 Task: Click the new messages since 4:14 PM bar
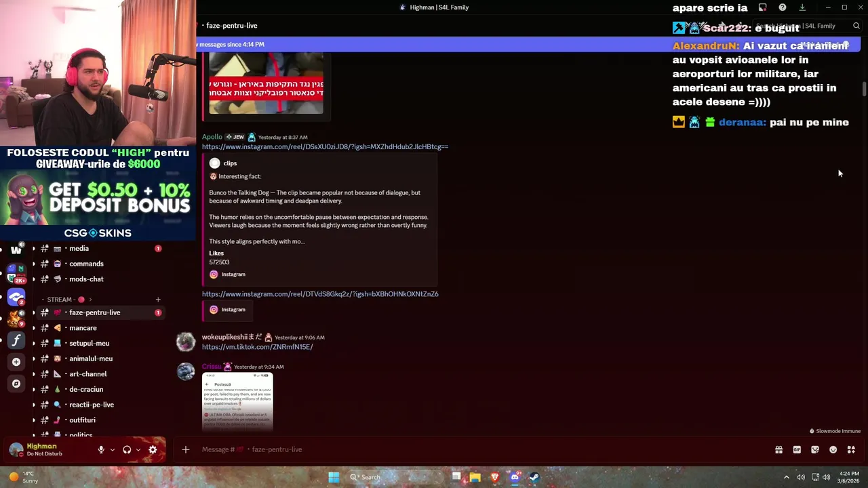pyautogui.click(x=528, y=45)
